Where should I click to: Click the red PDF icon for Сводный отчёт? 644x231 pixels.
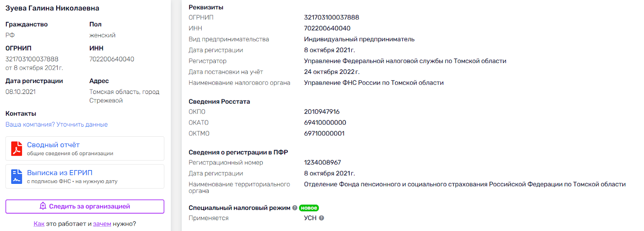coord(17,148)
